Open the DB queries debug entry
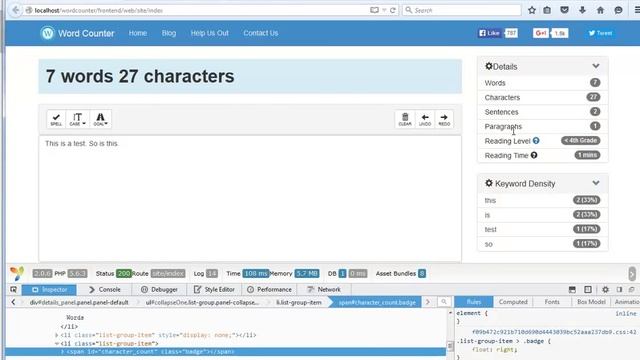640x360 pixels. pos(347,273)
